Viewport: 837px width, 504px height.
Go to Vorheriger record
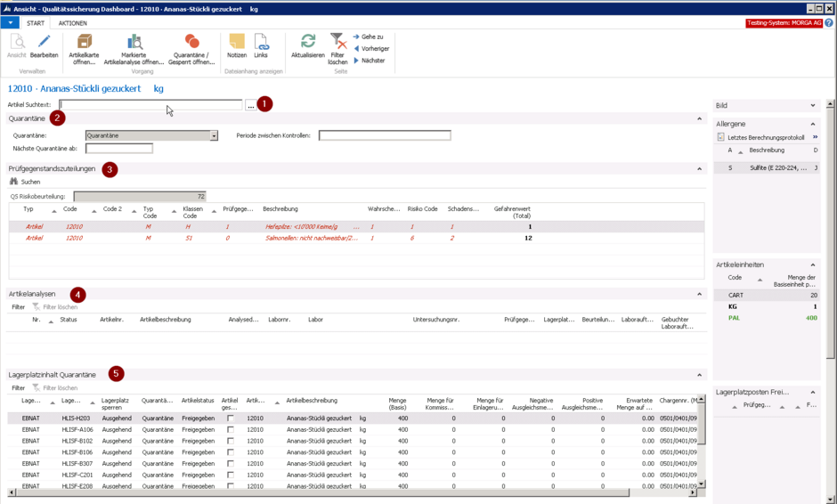pos(371,49)
